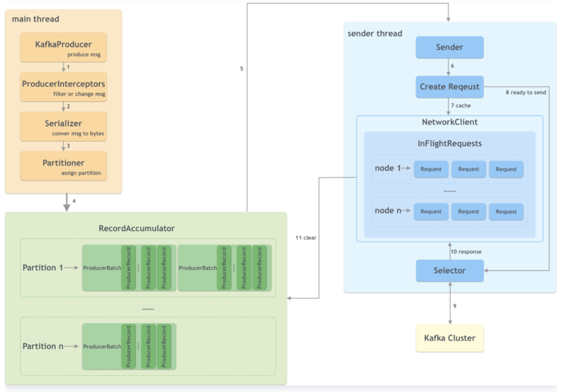Select the "Partition 1" label
Screen dimensions: 563x392
[x=43, y=268]
